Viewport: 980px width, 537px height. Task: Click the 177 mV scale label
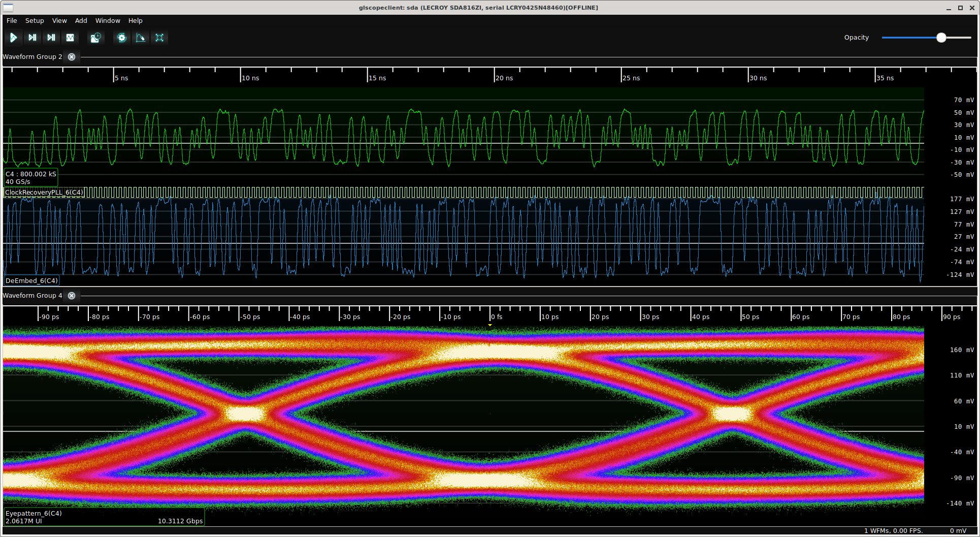(x=962, y=199)
